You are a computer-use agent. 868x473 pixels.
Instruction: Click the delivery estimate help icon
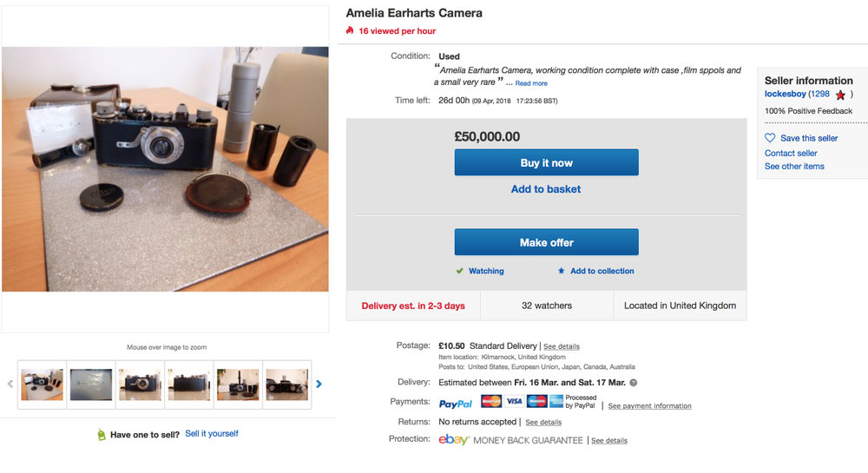(x=633, y=383)
